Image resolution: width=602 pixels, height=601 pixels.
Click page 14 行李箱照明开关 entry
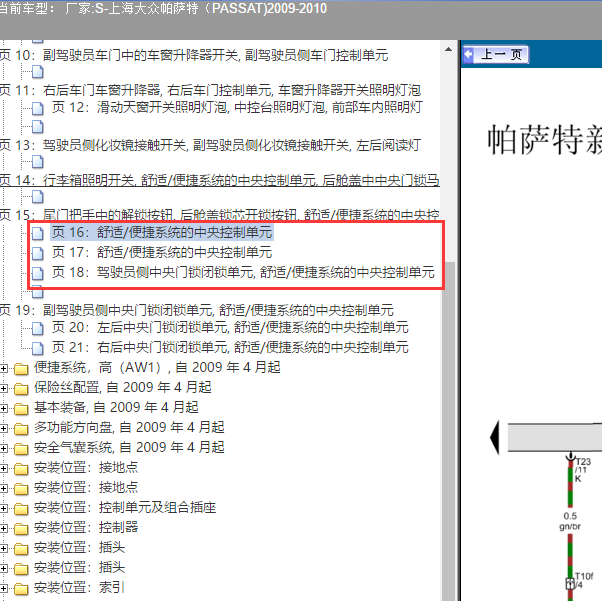pos(220,180)
